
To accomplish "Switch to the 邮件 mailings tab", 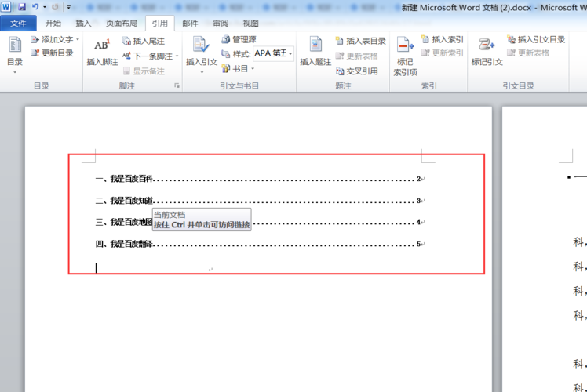I will [x=190, y=24].
